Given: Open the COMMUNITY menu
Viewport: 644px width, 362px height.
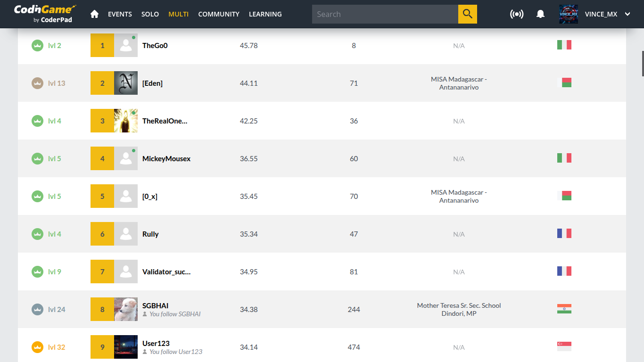Looking at the screenshot, I should click(x=219, y=14).
